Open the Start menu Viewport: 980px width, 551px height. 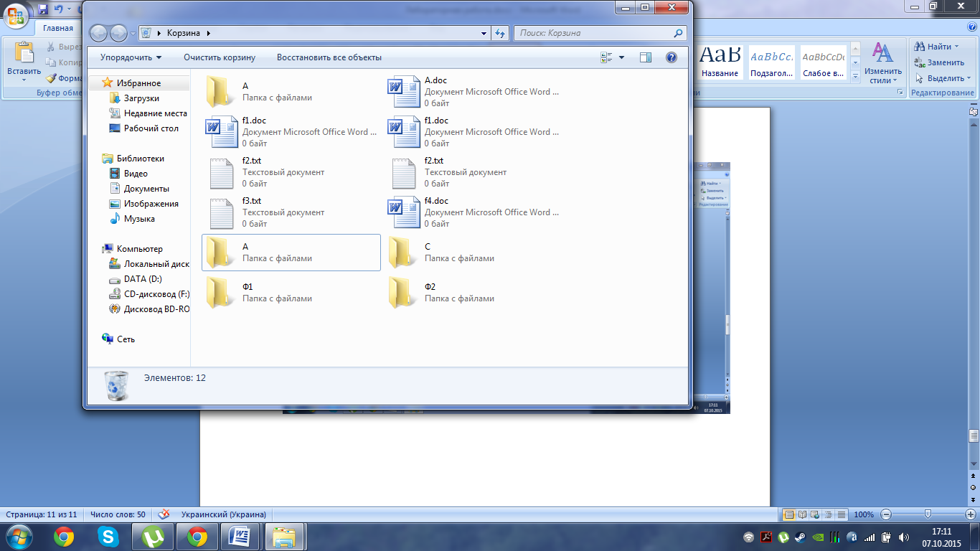click(19, 536)
